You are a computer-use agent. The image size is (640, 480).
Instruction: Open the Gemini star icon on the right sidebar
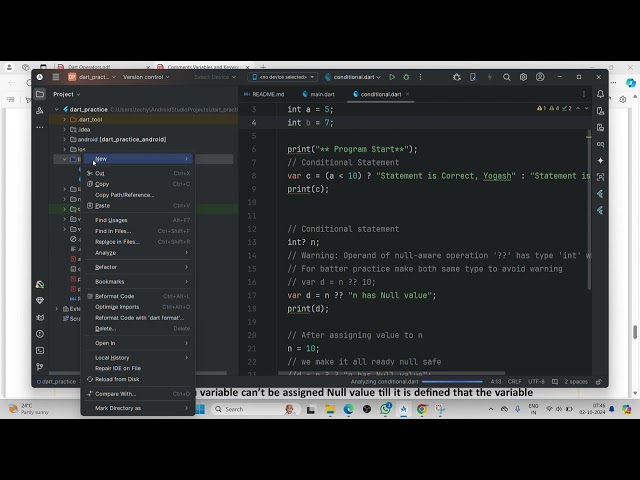coord(600,160)
